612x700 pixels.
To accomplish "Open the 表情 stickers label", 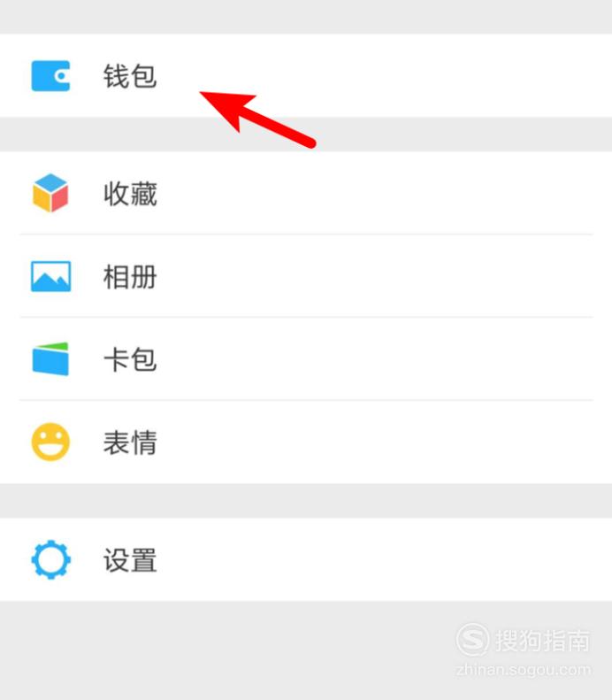I will coord(130,442).
